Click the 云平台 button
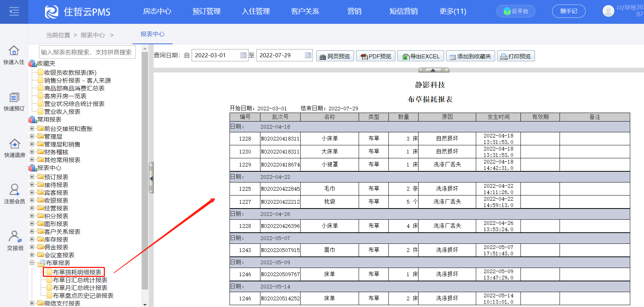Screen dimensions: 644x307 click(516, 11)
